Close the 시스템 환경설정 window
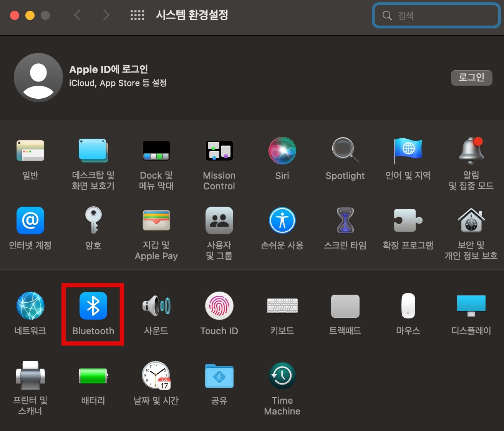 (15, 15)
